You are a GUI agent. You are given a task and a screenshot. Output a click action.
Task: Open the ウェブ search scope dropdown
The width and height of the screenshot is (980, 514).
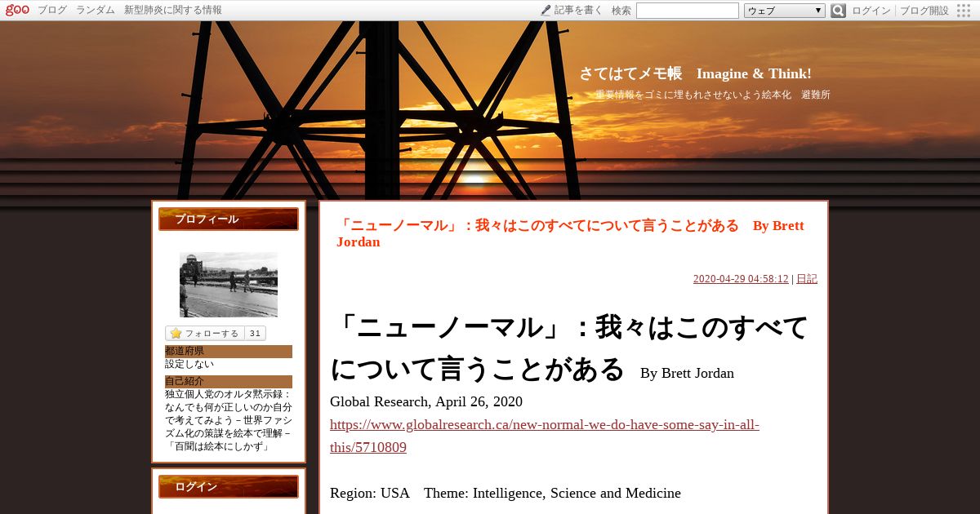(785, 11)
